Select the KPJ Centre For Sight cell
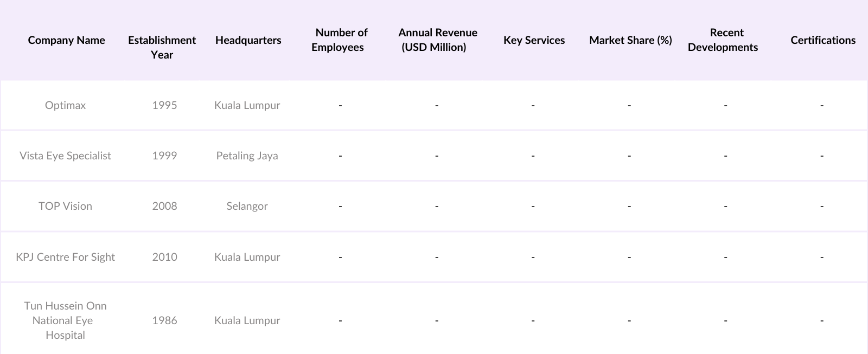 tap(65, 257)
